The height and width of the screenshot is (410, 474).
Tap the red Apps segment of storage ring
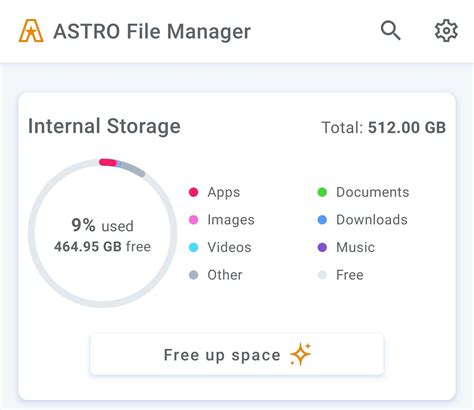108,163
